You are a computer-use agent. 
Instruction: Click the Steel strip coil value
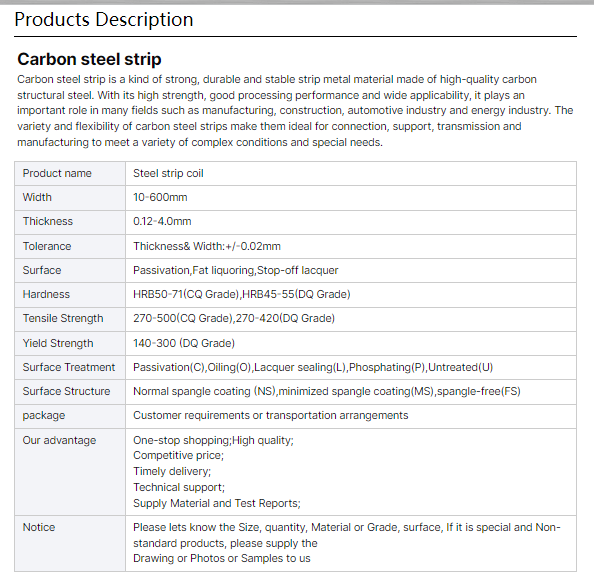[x=168, y=173]
